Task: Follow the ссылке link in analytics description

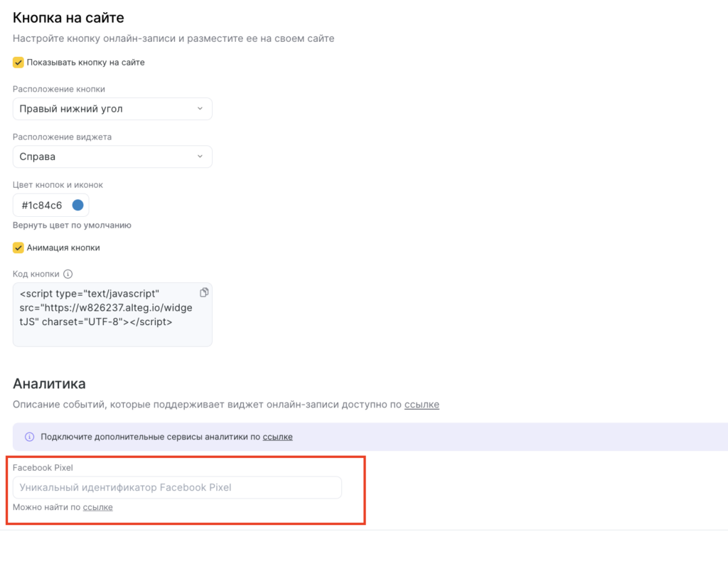Action: pyautogui.click(x=422, y=405)
